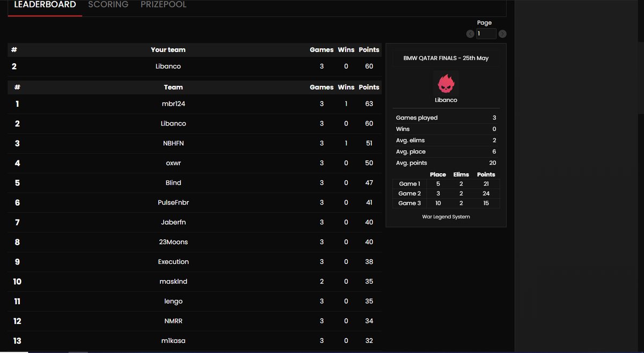Click BMW QATAR FINALS - 25th May title
This screenshot has width=644, height=353.
[446, 58]
